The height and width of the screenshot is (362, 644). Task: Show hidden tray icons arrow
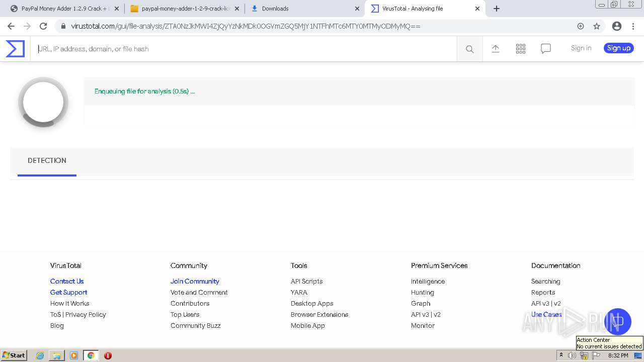[x=561, y=355]
